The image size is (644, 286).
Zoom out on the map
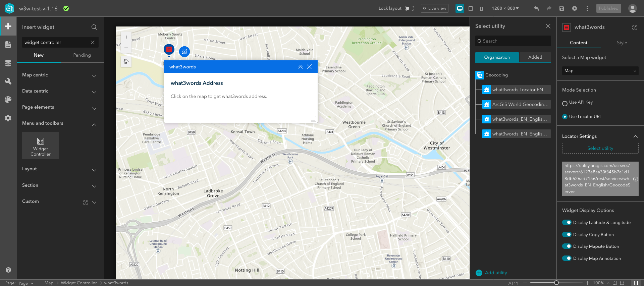(x=126, y=48)
